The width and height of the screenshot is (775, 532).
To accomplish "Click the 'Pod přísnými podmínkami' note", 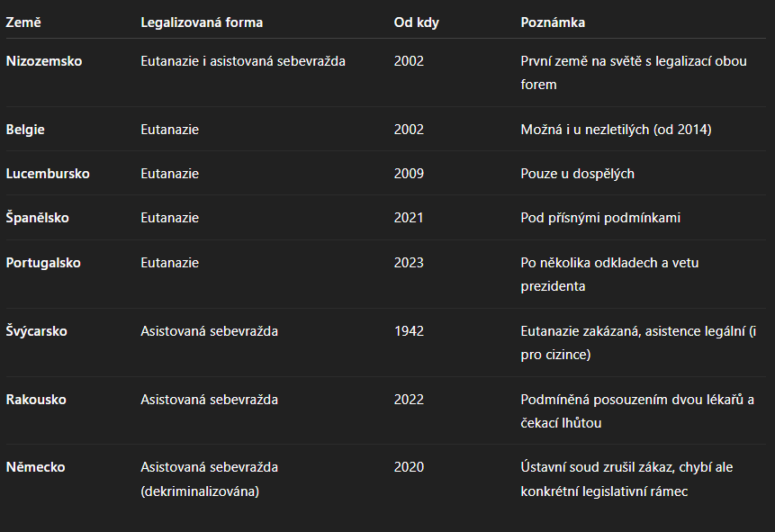I will click(x=600, y=218).
